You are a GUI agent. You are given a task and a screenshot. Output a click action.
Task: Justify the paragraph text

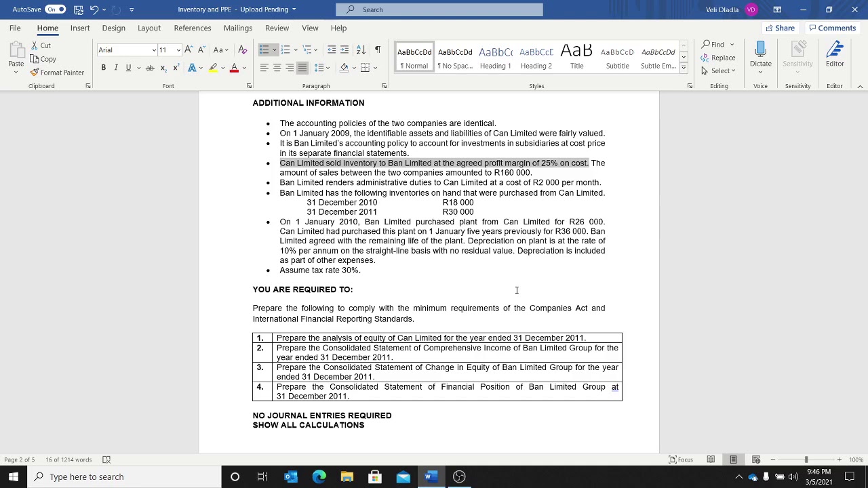[x=302, y=68]
